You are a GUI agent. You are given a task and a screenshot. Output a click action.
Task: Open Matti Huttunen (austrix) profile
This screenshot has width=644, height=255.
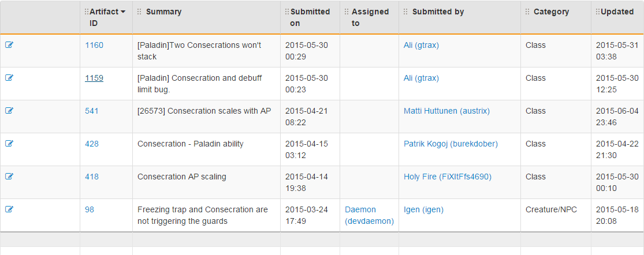pos(446,111)
